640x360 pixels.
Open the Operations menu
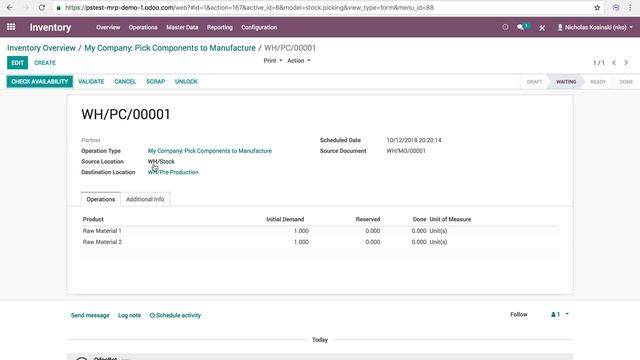pyautogui.click(x=143, y=27)
